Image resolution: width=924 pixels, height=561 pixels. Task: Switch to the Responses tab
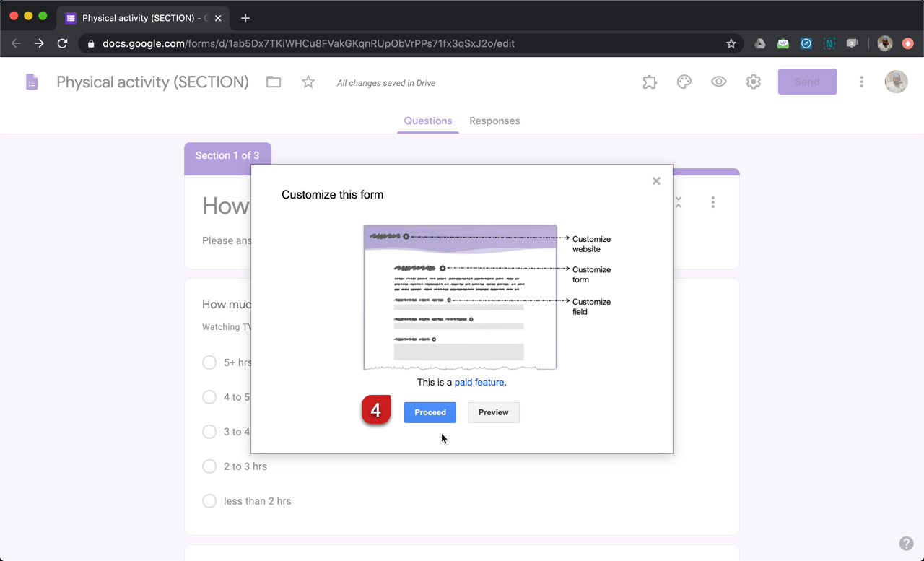pyautogui.click(x=494, y=121)
